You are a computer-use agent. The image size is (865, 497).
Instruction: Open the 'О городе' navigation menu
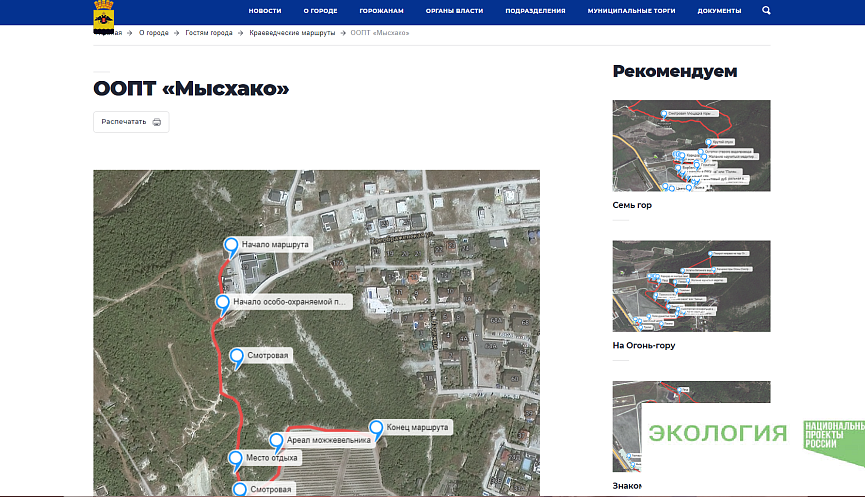320,10
